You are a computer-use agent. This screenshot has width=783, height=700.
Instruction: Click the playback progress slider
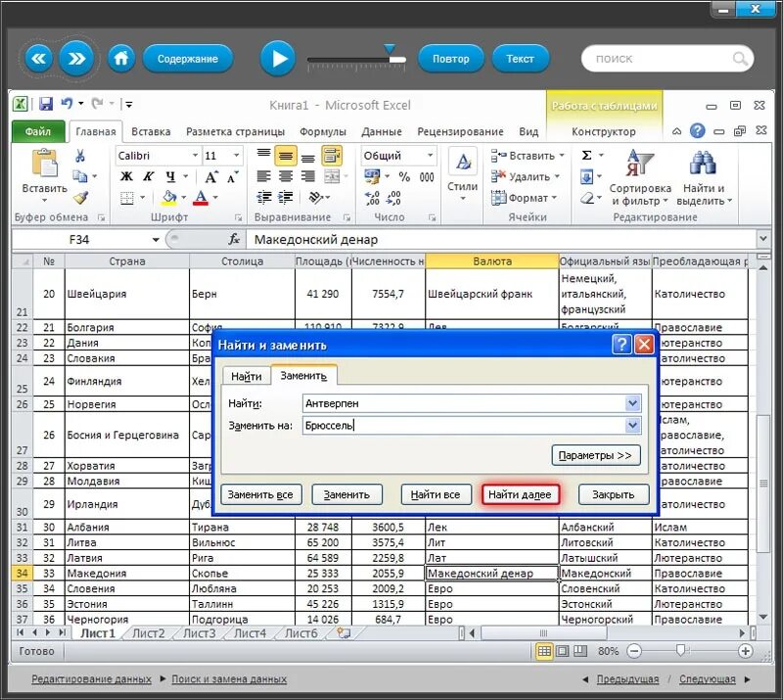coord(356,60)
